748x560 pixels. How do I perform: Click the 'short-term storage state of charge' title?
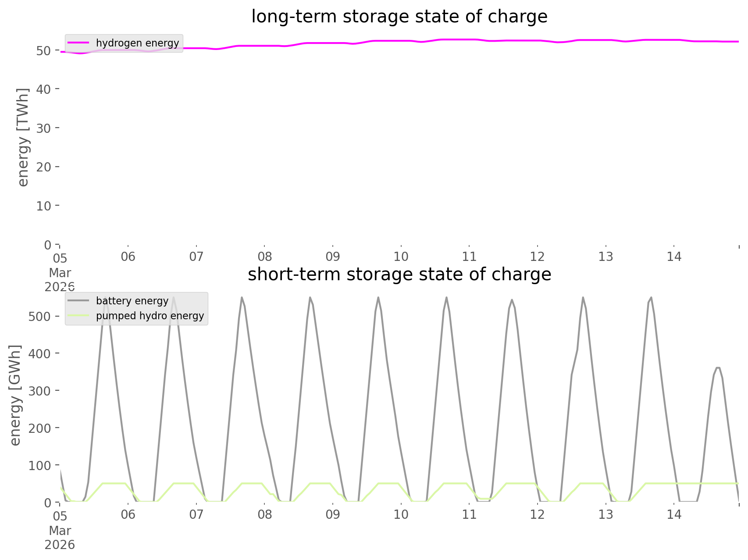(x=399, y=275)
